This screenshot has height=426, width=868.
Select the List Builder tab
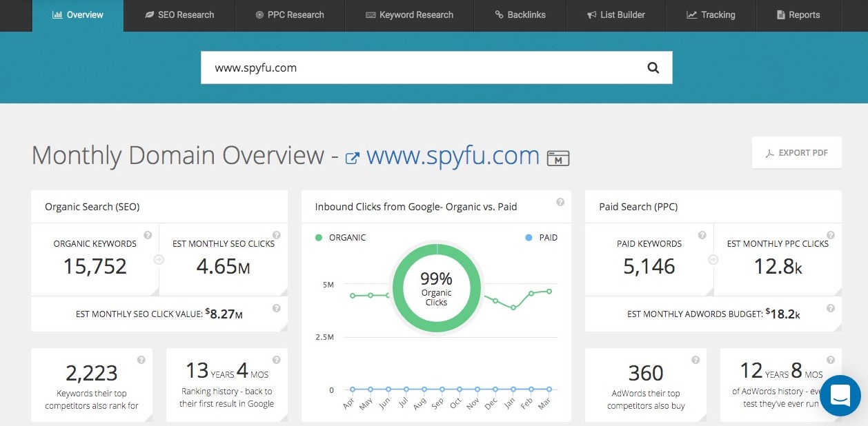[618, 15]
